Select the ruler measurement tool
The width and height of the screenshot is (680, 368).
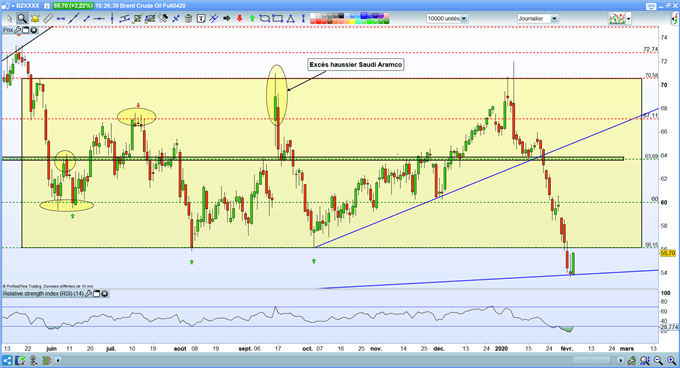point(48,18)
